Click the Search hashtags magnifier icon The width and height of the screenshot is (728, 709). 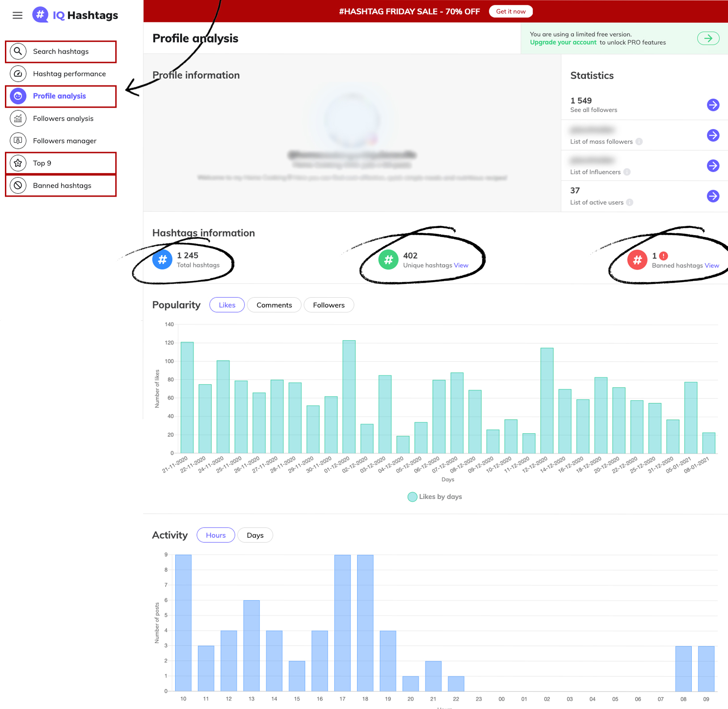18,51
